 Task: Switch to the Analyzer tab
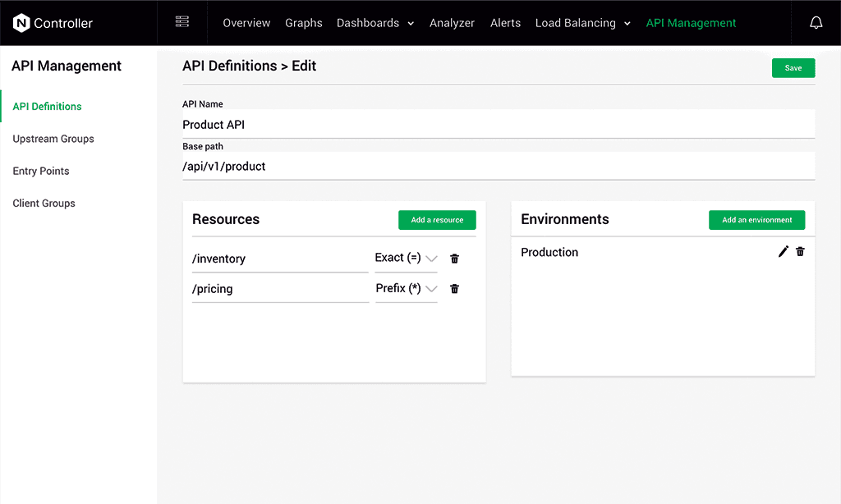point(452,23)
